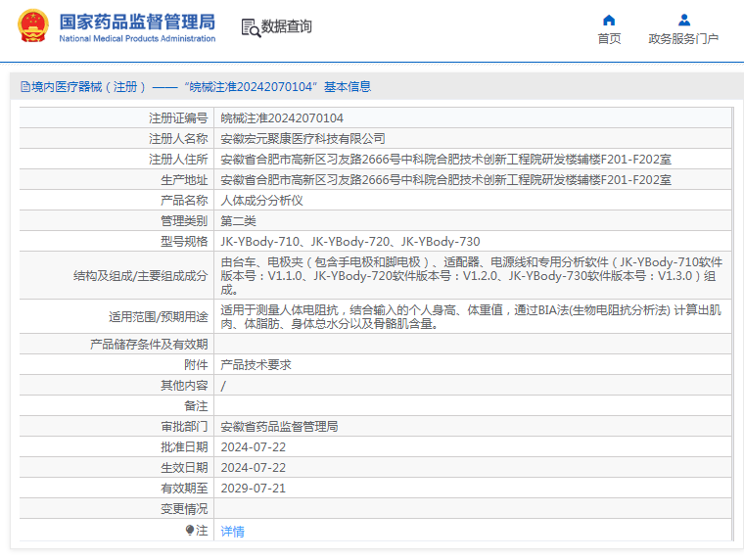Open 政务服务门户 text link

coord(683,38)
